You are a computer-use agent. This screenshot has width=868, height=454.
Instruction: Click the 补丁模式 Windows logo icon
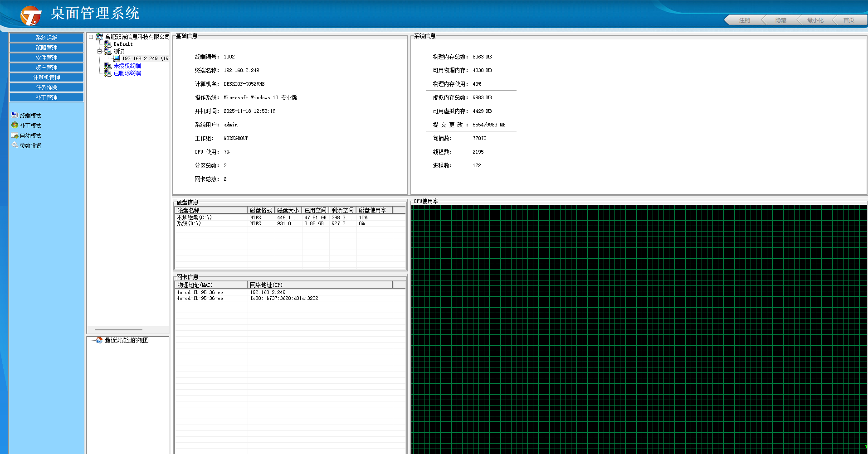click(x=15, y=125)
